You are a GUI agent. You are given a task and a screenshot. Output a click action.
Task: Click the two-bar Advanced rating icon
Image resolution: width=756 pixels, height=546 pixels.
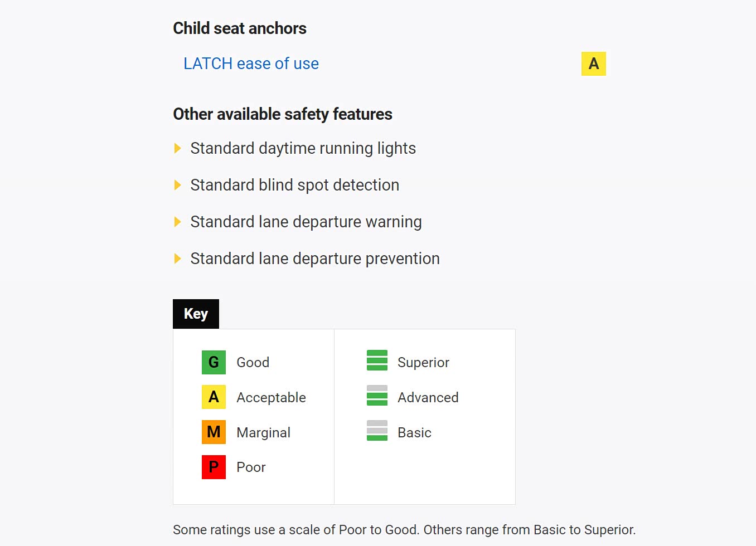click(377, 396)
